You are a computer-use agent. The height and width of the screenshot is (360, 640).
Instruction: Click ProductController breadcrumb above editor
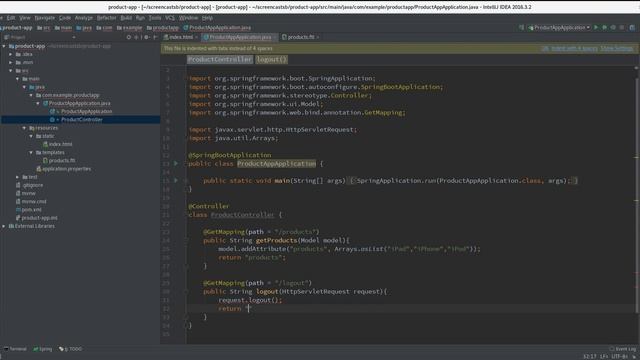pyautogui.click(x=220, y=60)
